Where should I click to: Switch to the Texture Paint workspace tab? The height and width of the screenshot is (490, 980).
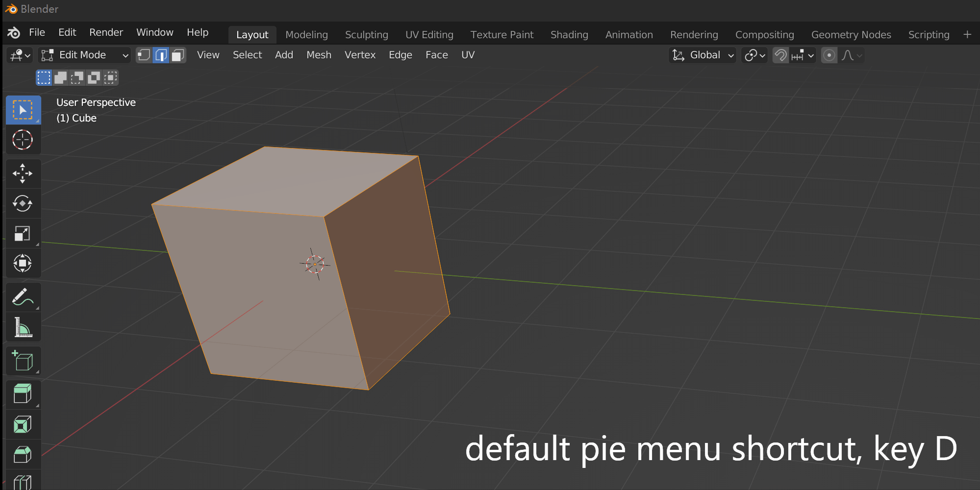pyautogui.click(x=502, y=35)
